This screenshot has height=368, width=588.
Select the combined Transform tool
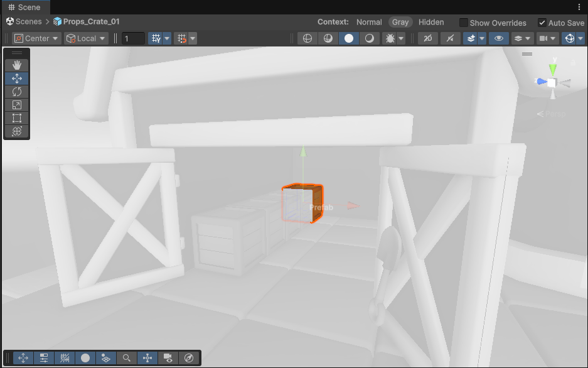[x=17, y=131]
